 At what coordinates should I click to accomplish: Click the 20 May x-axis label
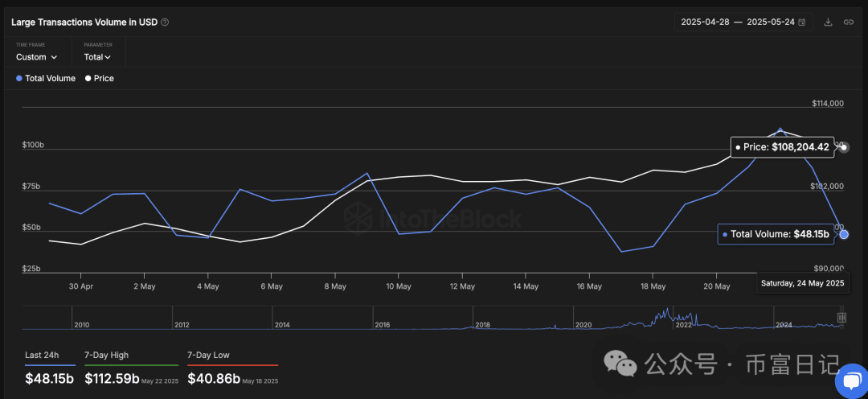click(x=716, y=286)
